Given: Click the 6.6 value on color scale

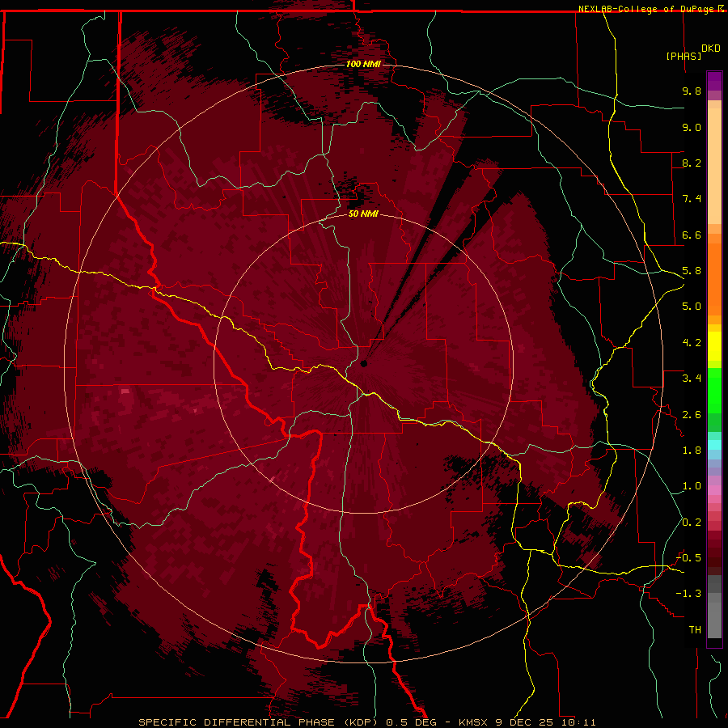Looking at the screenshot, I should point(692,235).
